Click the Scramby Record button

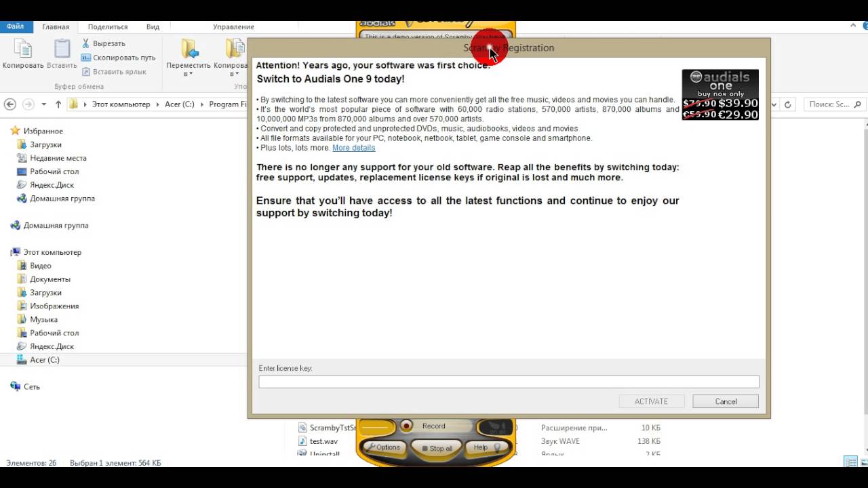434,426
